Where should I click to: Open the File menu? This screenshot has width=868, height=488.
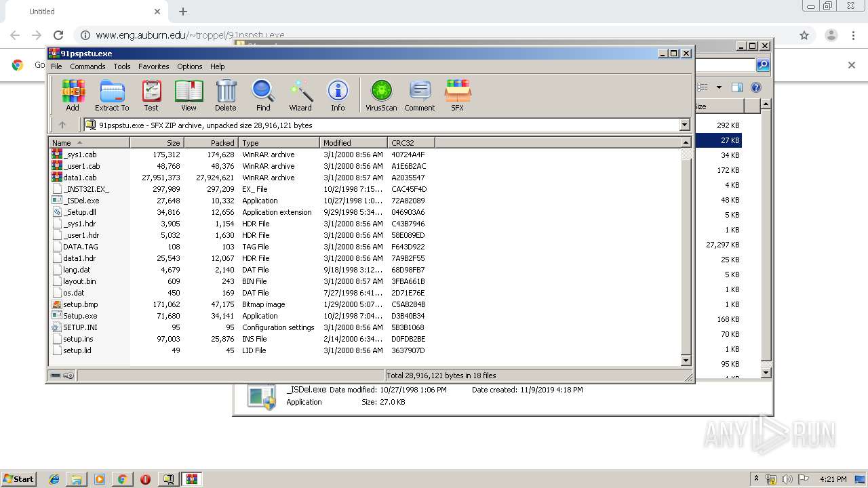[x=56, y=66]
